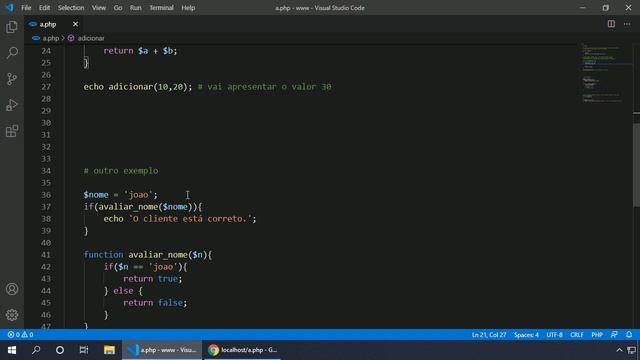This screenshot has width=640, height=360.
Task: Change indentation via Spaces: 4
Action: pyautogui.click(x=526, y=335)
